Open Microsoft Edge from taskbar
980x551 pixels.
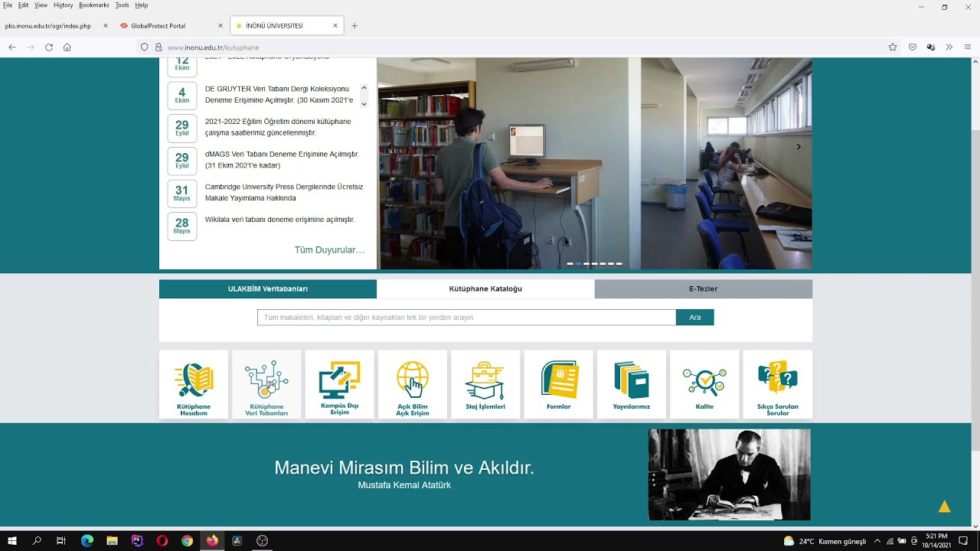click(x=87, y=541)
